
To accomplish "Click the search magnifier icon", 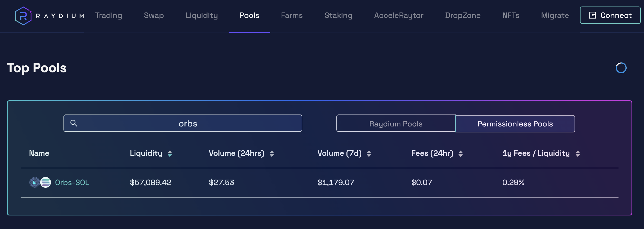I will [x=74, y=123].
